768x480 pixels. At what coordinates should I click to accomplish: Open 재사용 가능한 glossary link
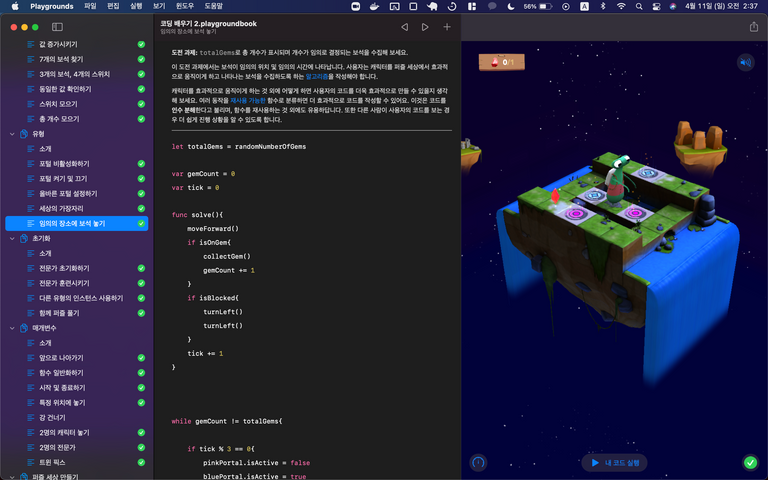[248, 100]
